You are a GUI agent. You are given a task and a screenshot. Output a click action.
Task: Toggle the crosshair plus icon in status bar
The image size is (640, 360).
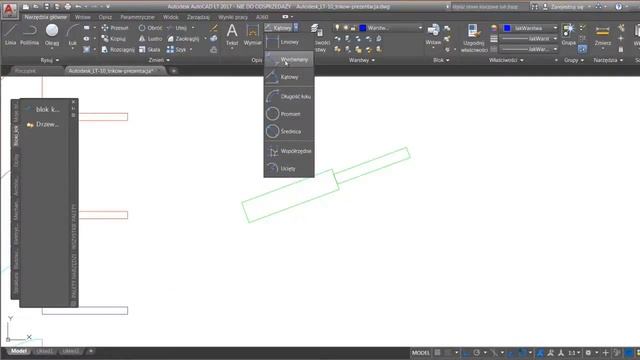(606, 352)
